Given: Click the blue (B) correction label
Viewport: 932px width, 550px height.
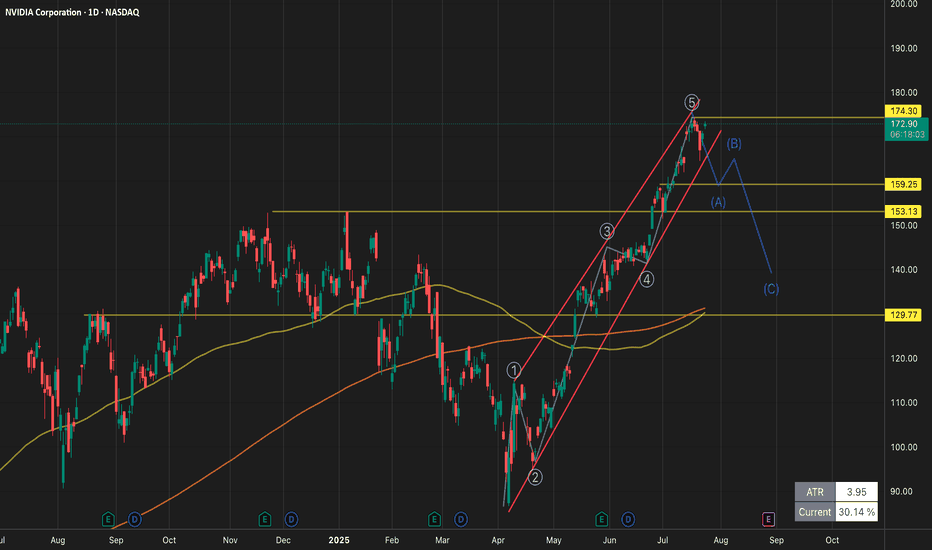Looking at the screenshot, I should click(734, 144).
